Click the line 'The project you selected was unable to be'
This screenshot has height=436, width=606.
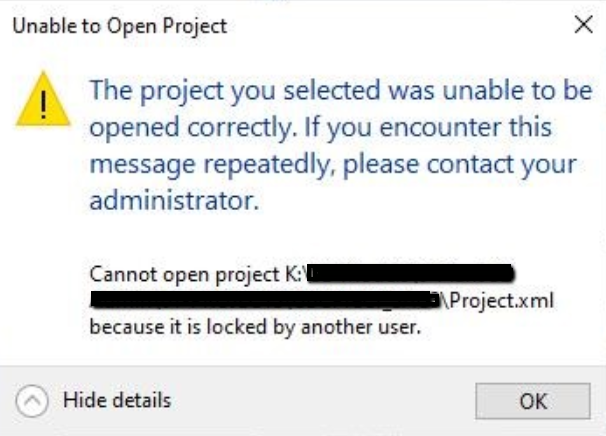point(339,92)
